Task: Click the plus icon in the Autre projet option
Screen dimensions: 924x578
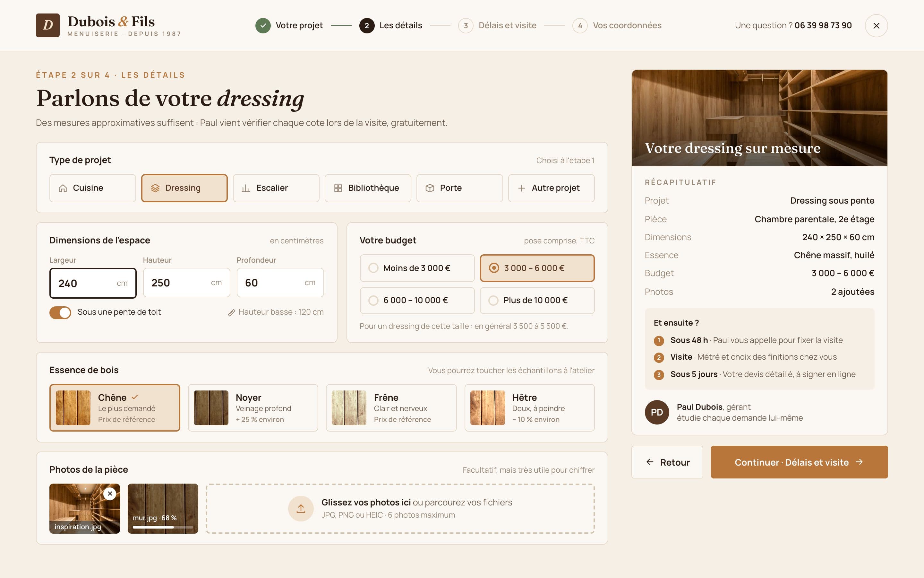Action: tap(521, 188)
